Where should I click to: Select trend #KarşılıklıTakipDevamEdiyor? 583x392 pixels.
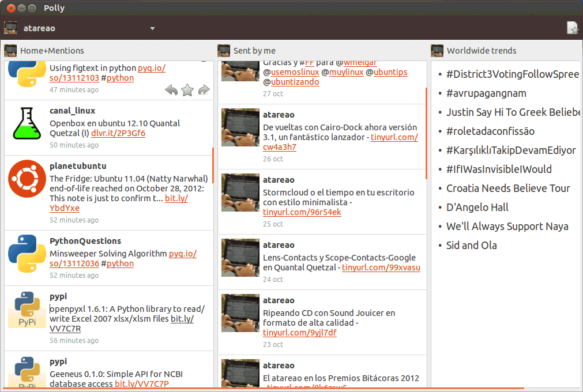511,150
